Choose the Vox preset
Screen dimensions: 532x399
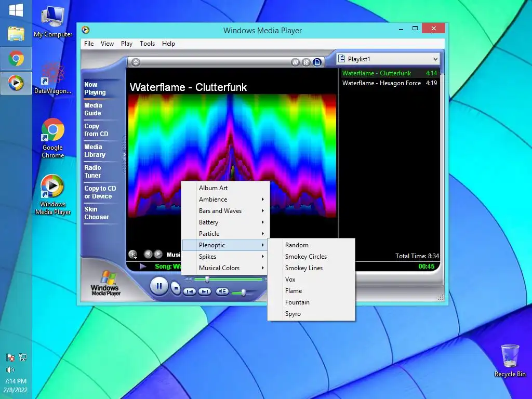click(311, 280)
